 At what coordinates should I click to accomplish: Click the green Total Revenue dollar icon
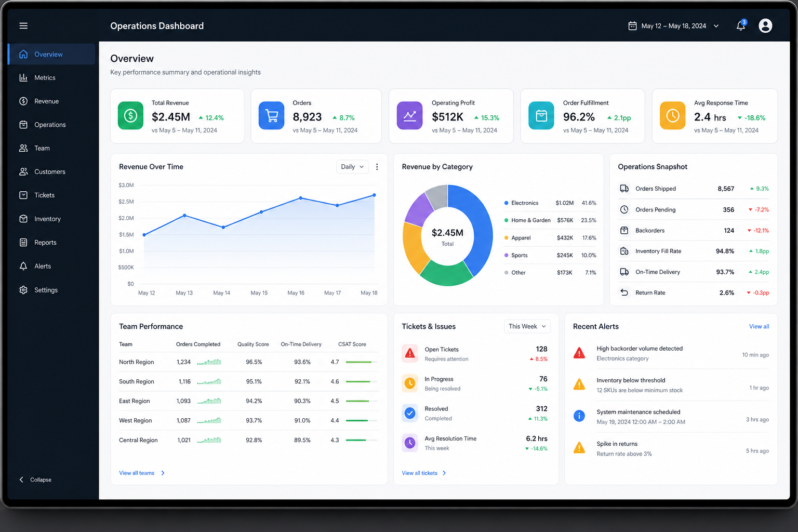point(130,115)
